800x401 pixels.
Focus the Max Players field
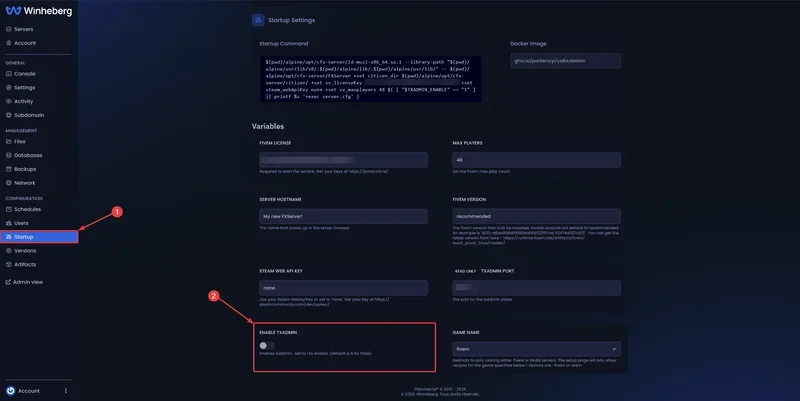pyautogui.click(x=537, y=160)
